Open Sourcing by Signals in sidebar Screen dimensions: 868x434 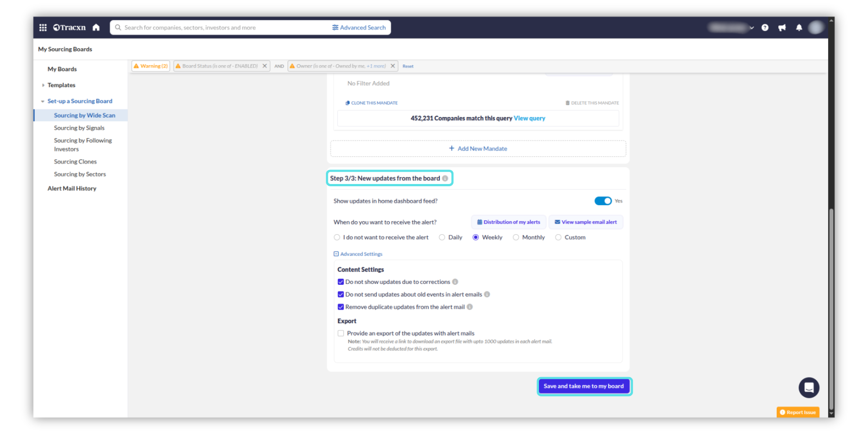pos(79,128)
